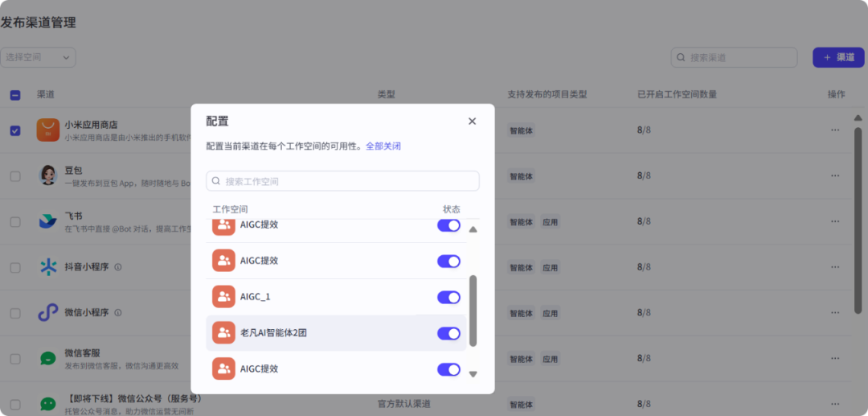868x416 pixels.
Task: Click 8/8 count in 小米应用商店 row
Action: point(644,130)
